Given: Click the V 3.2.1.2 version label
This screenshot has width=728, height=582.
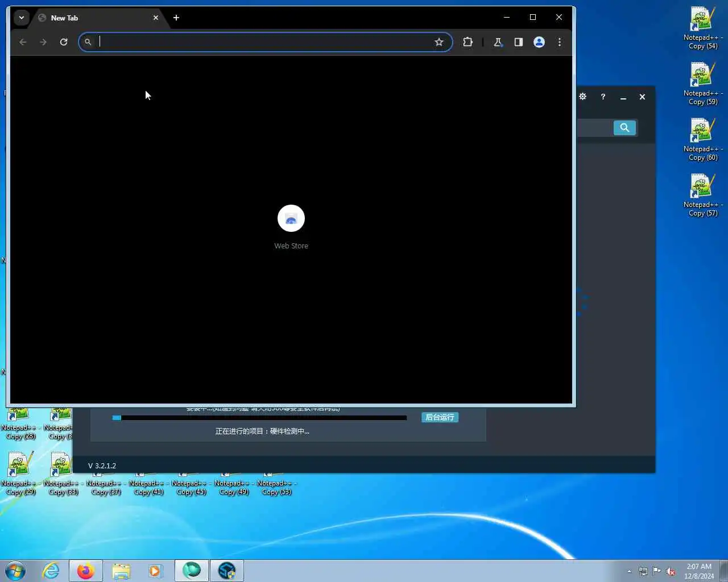Looking at the screenshot, I should click(x=102, y=465).
